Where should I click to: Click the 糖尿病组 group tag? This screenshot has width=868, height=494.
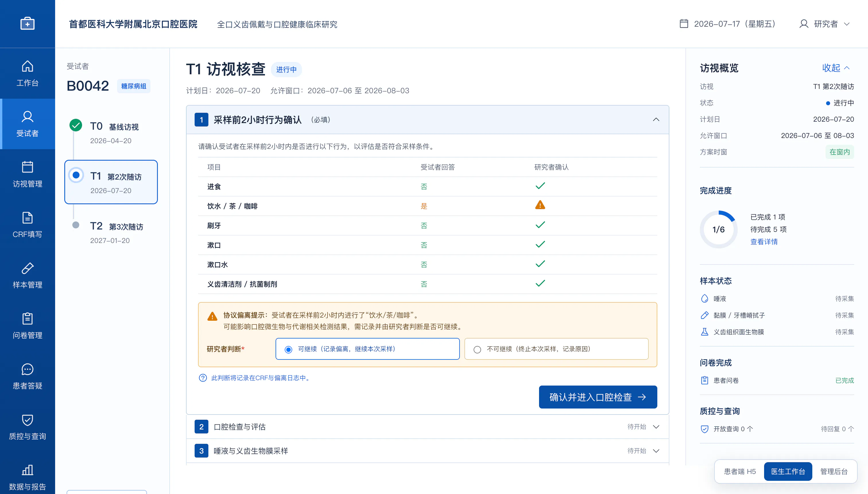[134, 86]
